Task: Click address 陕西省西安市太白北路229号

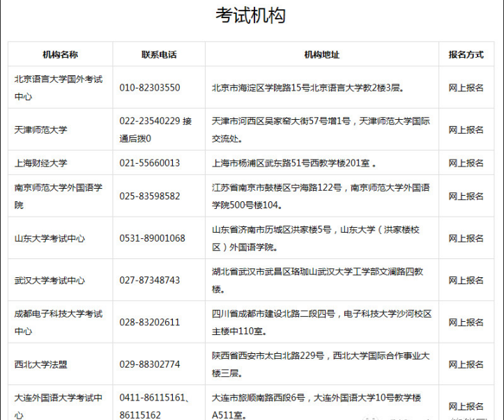Action: pyautogui.click(x=268, y=356)
